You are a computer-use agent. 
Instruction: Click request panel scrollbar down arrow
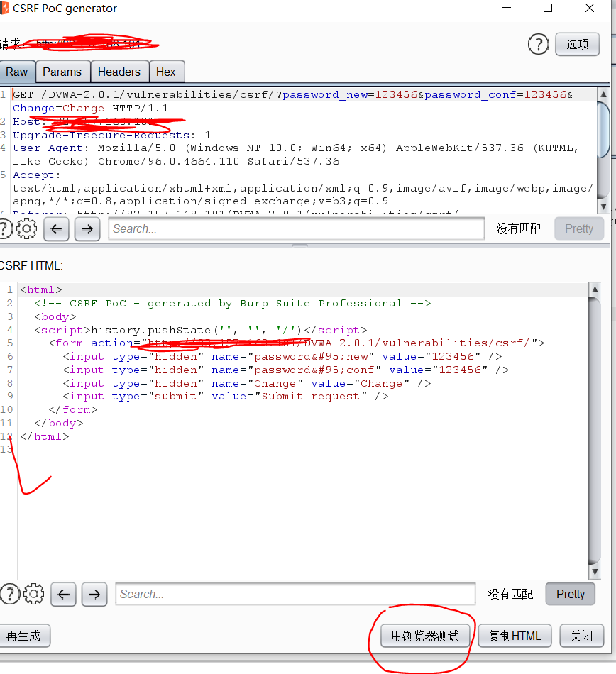(x=603, y=206)
